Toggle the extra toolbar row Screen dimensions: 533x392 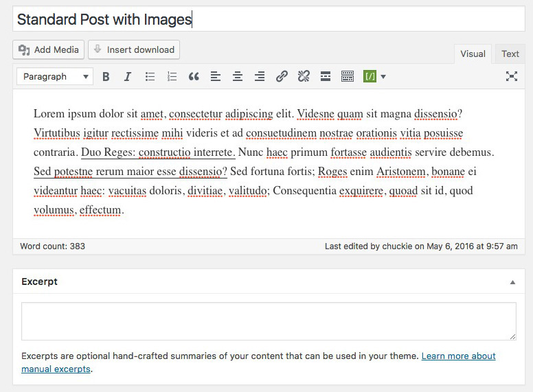348,77
